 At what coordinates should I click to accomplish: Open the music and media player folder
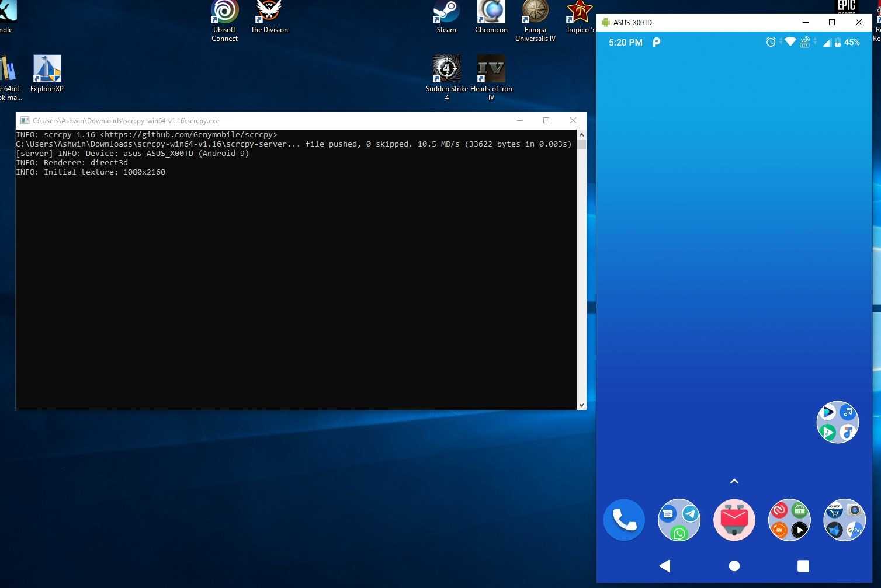[x=838, y=422]
